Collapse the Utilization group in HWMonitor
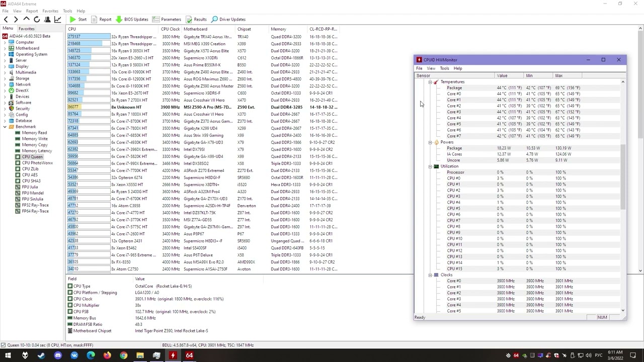This screenshot has height=362, width=644. pyautogui.click(x=430, y=166)
